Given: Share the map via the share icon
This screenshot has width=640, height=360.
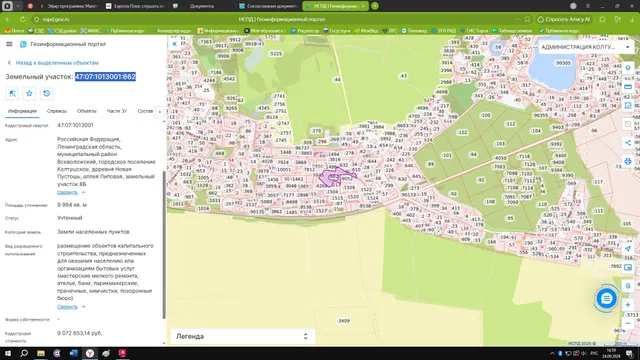Looking at the screenshot, I should click(x=628, y=143).
